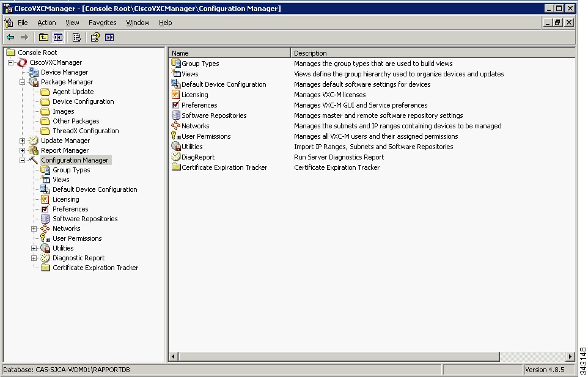
Task: Click the Licensing icon in the list pane
Action: [x=176, y=95]
